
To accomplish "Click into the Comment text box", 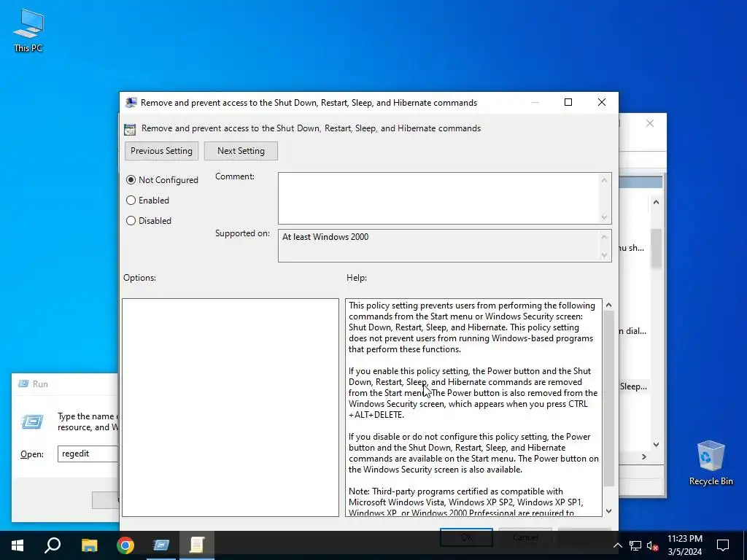I will (x=438, y=198).
